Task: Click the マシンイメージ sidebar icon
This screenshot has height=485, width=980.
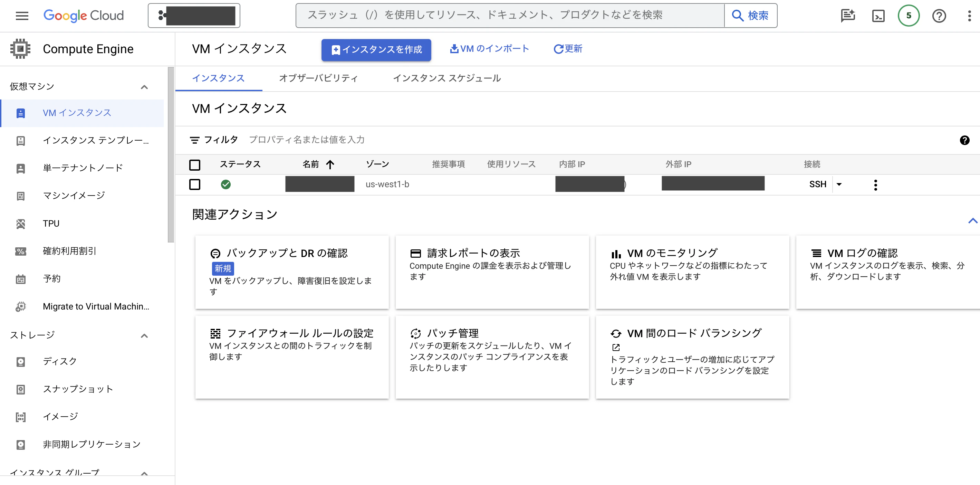Action: (20, 196)
